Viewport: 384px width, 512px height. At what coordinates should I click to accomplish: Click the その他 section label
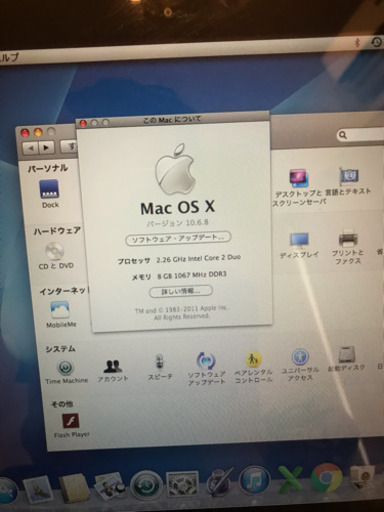coord(62,404)
